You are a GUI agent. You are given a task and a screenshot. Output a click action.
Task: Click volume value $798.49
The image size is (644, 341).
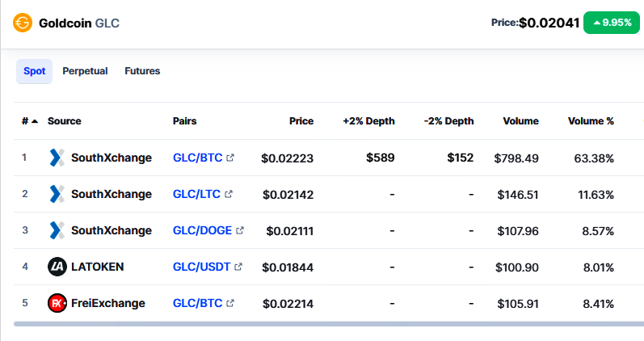tap(516, 158)
